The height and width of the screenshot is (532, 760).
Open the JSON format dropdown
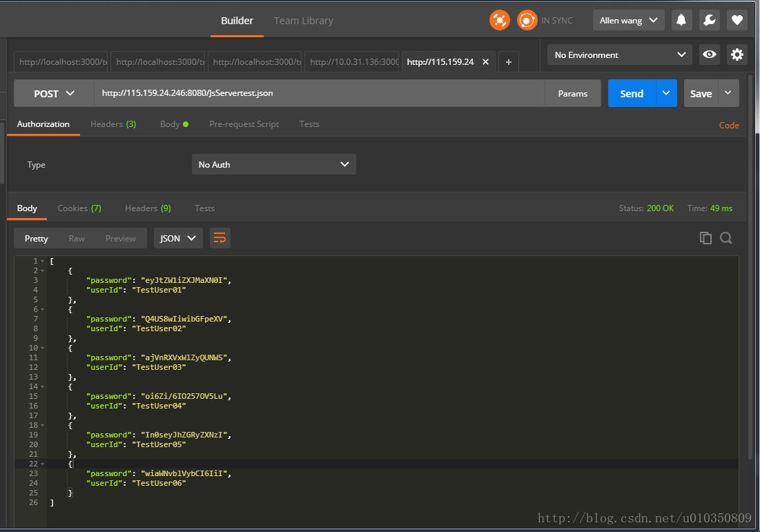[178, 238]
